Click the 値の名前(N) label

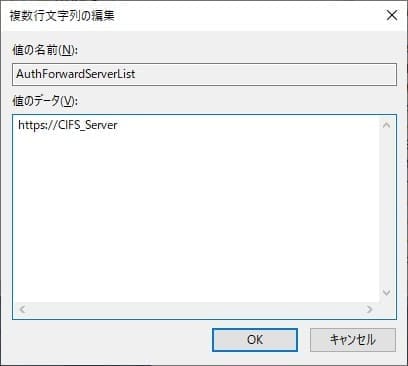click(45, 50)
